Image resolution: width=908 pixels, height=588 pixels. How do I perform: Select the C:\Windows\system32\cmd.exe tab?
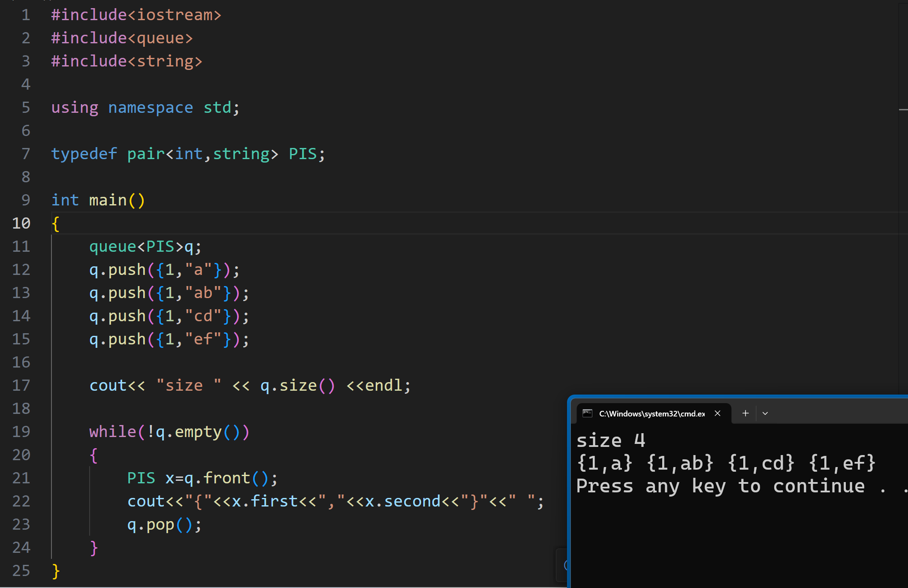652,413
